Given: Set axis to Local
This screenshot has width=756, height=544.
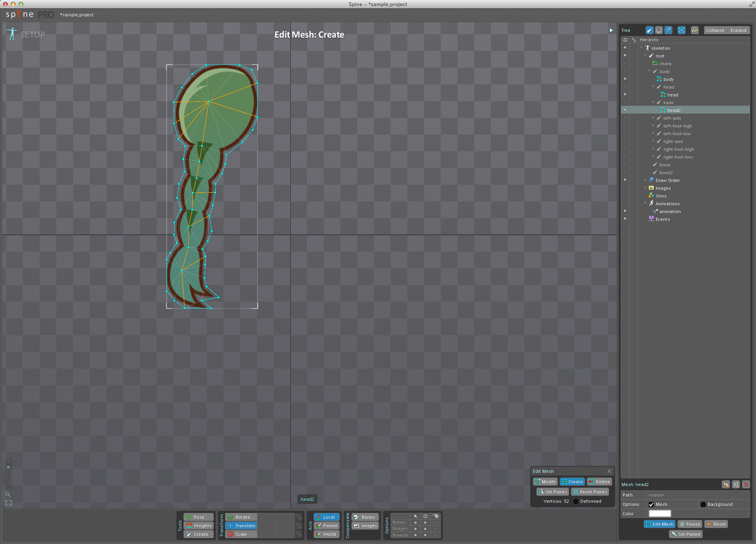Looking at the screenshot, I should [x=327, y=517].
